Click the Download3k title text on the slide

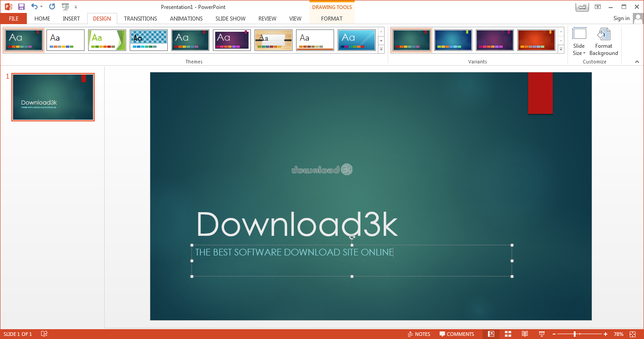[x=297, y=224]
